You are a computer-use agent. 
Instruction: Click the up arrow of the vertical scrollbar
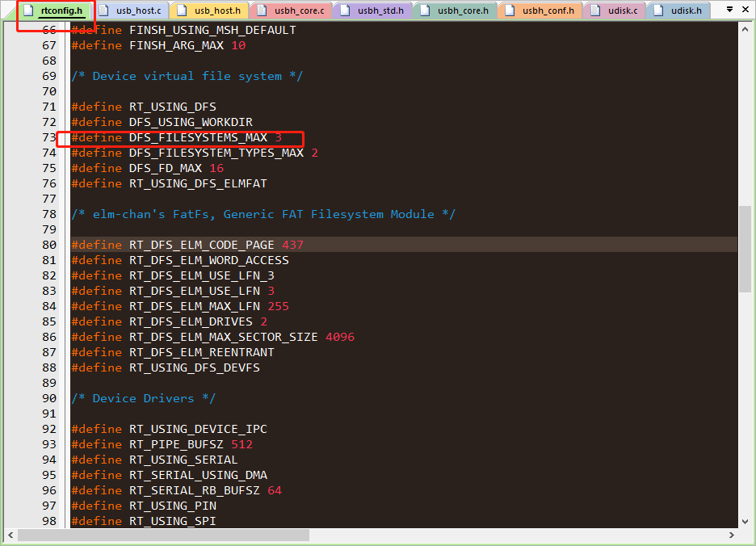tap(745, 27)
